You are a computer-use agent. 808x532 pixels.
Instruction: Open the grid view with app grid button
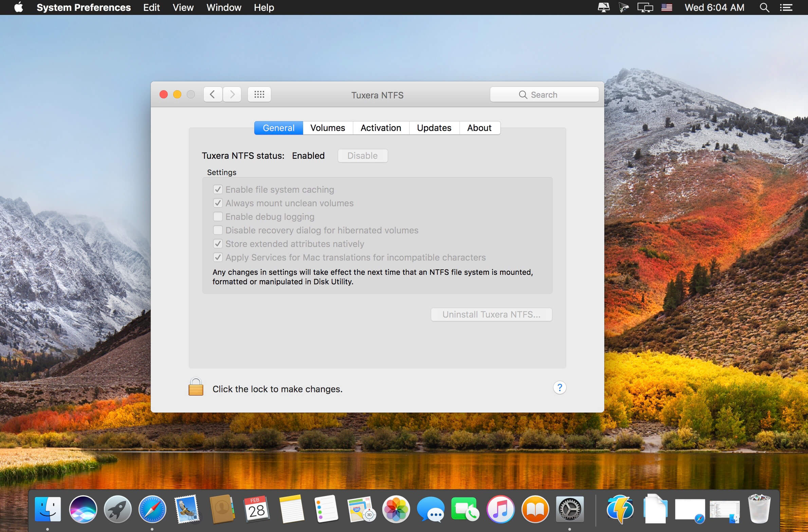(259, 94)
